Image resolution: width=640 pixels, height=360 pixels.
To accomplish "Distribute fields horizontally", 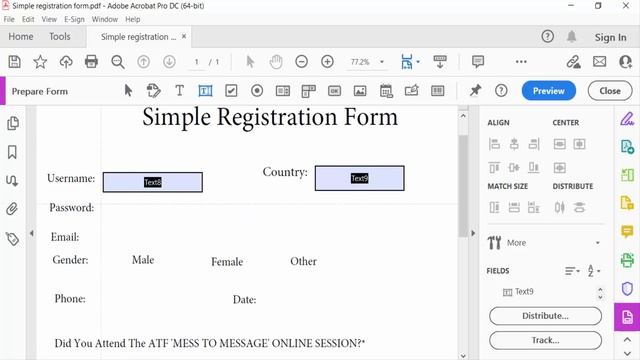I will click(560, 207).
